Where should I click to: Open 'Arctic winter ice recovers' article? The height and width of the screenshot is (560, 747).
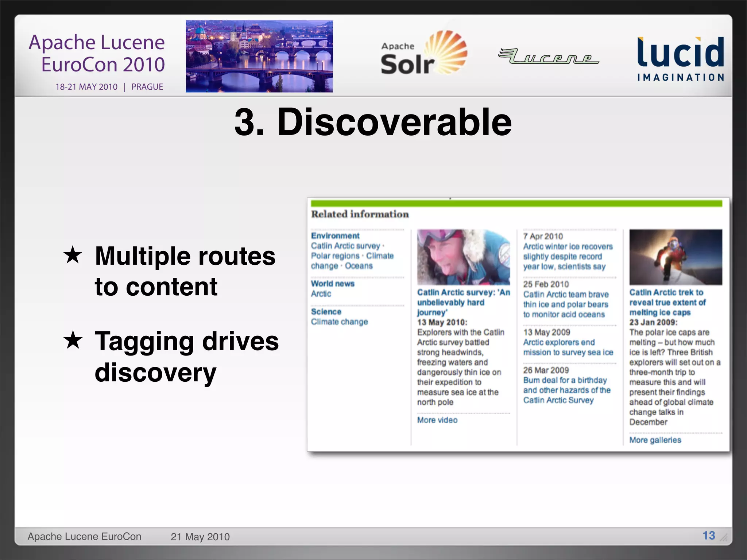(x=568, y=257)
